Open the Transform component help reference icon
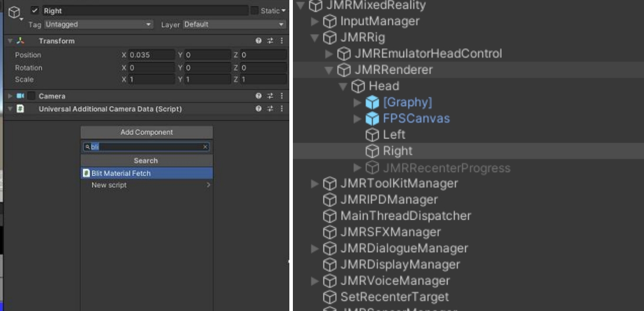 click(x=259, y=41)
